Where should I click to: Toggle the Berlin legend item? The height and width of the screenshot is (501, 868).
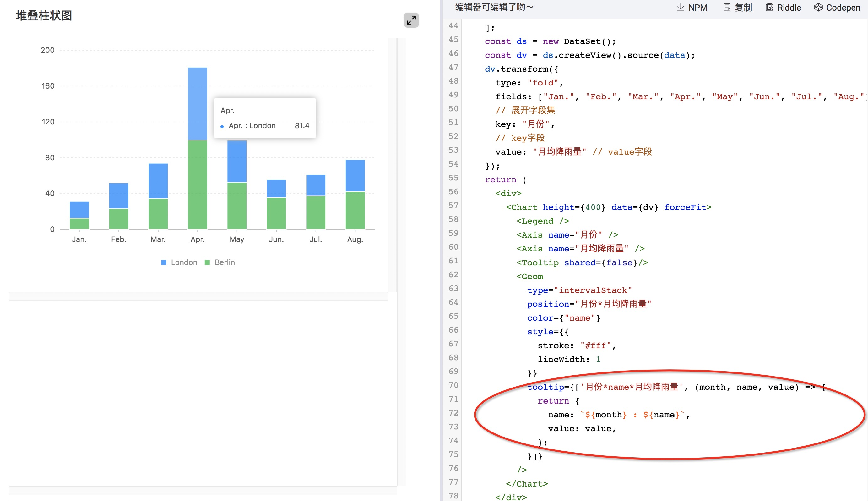(x=225, y=262)
